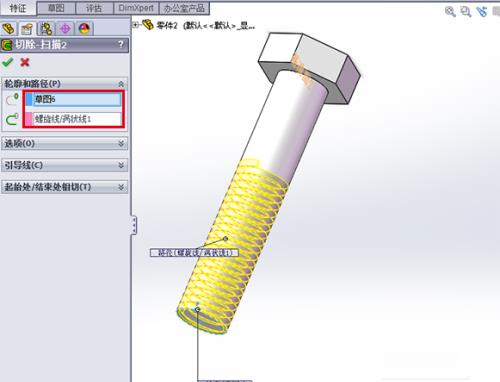This screenshot has width=500, height=382.
Task: Open the DimXpert ribbon tab
Action: click(x=136, y=8)
